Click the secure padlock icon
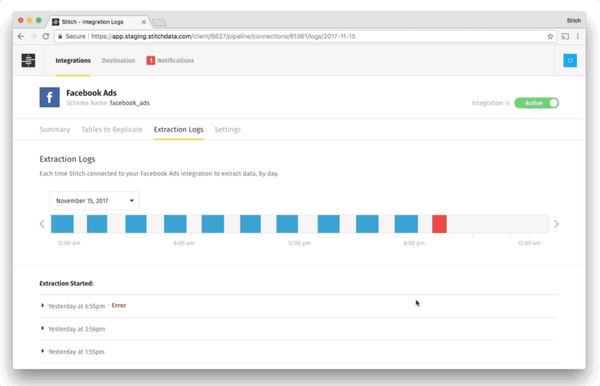The height and width of the screenshot is (386, 600). pyautogui.click(x=60, y=36)
